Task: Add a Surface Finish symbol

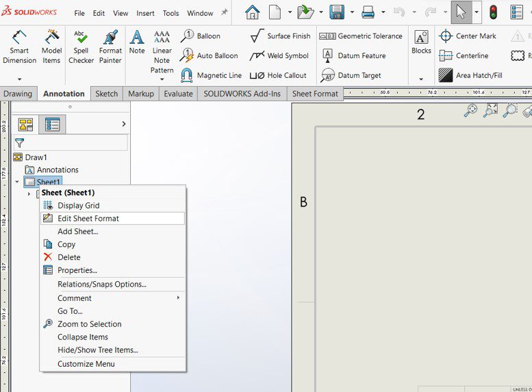Action: [x=280, y=36]
